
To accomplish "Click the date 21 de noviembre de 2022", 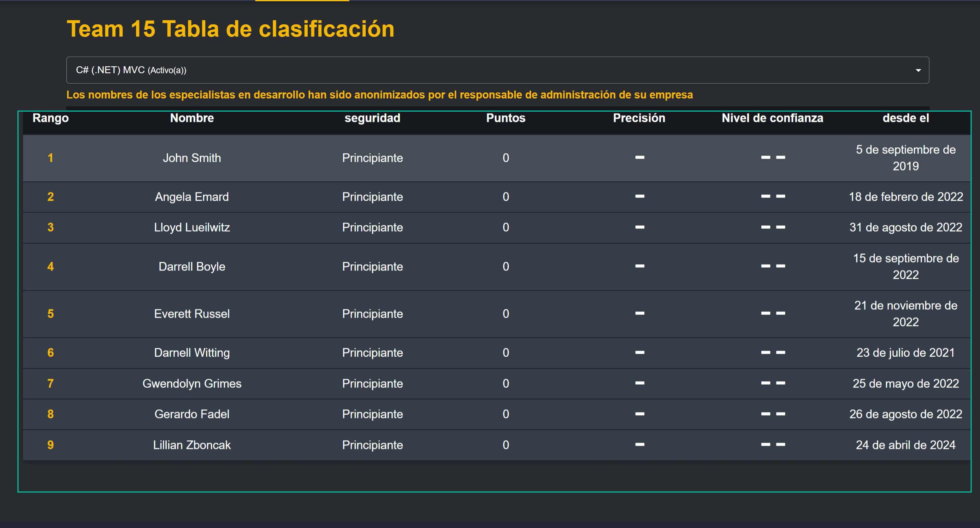I will [x=906, y=314].
